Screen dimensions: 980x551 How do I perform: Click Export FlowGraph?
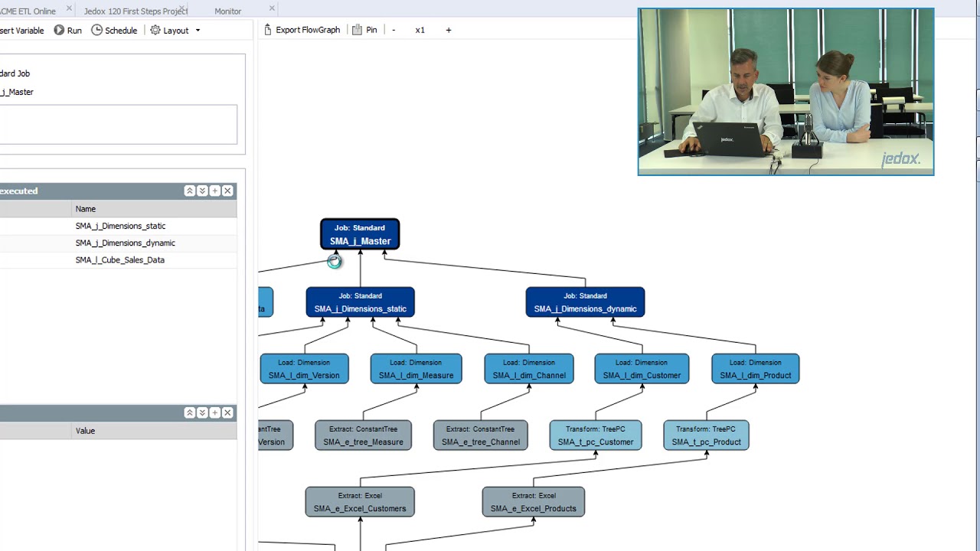tap(302, 30)
